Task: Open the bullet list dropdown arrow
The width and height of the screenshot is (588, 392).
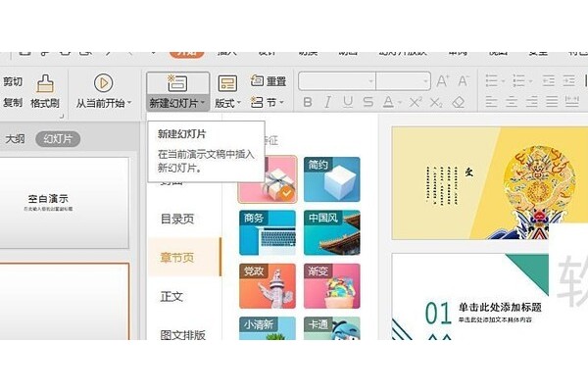Action: (x=504, y=81)
